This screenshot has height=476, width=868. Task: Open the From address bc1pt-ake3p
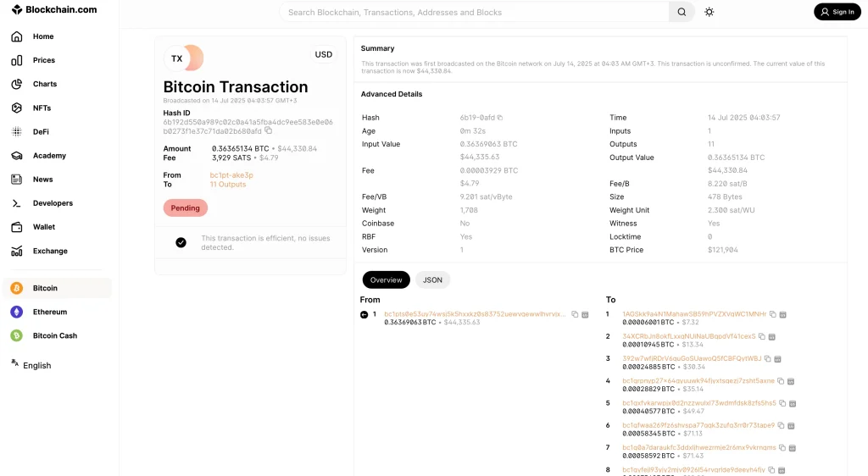[x=231, y=175]
